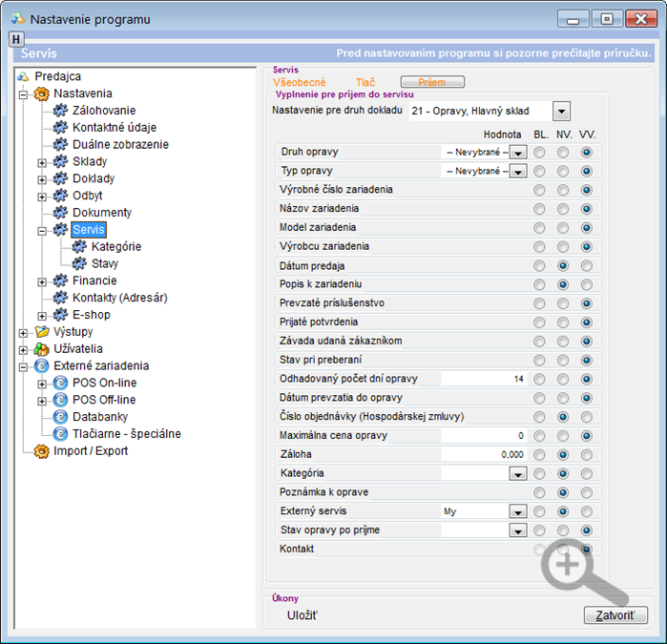667x644 pixels.
Task: Select NV. radio for Typ opravy
Action: 563,171
